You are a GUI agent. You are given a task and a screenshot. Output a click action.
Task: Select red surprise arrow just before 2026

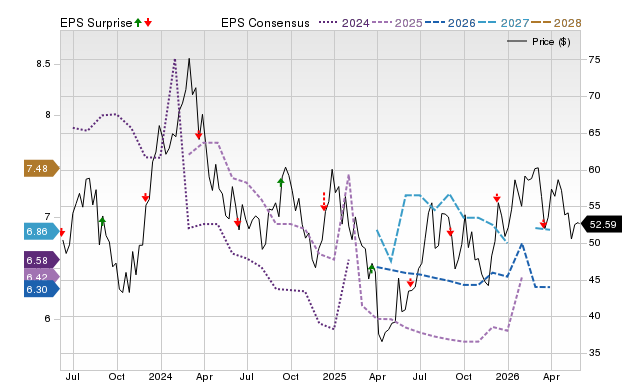pyautogui.click(x=496, y=198)
